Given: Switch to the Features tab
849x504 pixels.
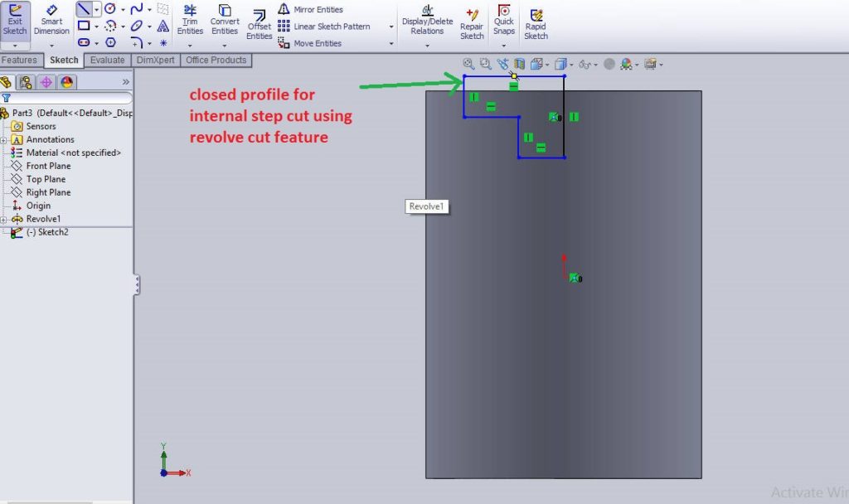Looking at the screenshot, I should [x=20, y=60].
